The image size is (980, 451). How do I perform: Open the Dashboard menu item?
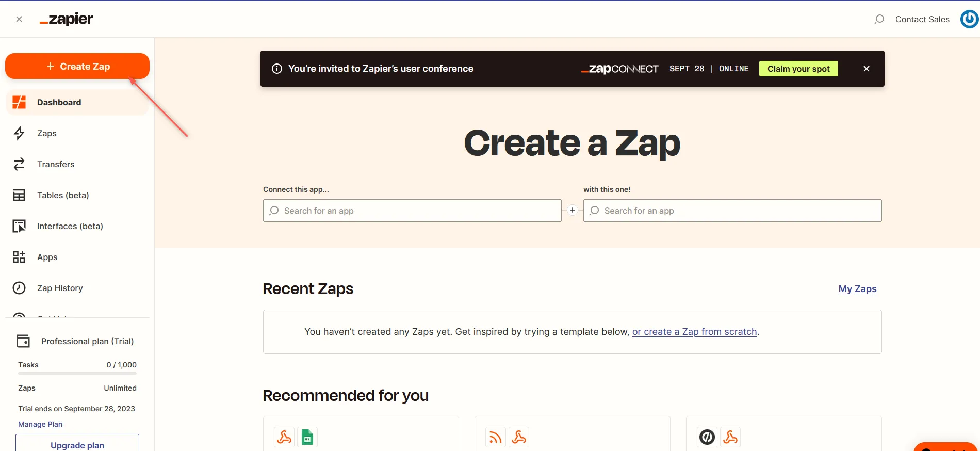(77, 102)
